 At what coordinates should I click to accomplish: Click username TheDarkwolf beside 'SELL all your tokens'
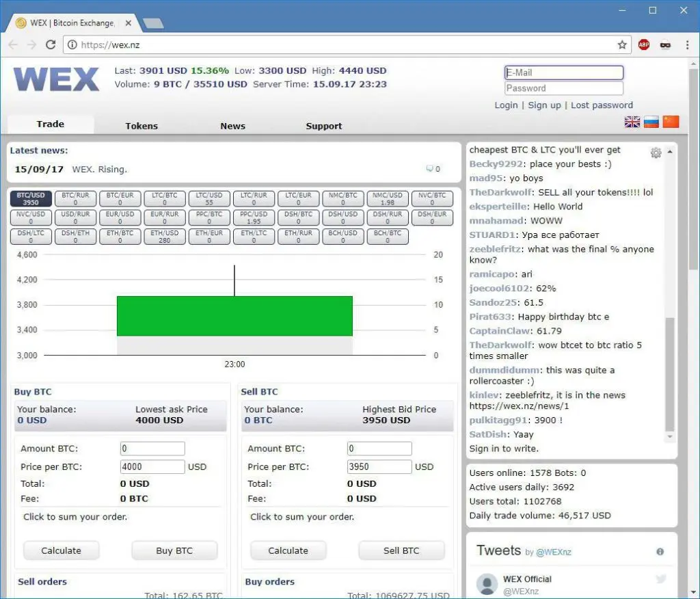tap(500, 193)
